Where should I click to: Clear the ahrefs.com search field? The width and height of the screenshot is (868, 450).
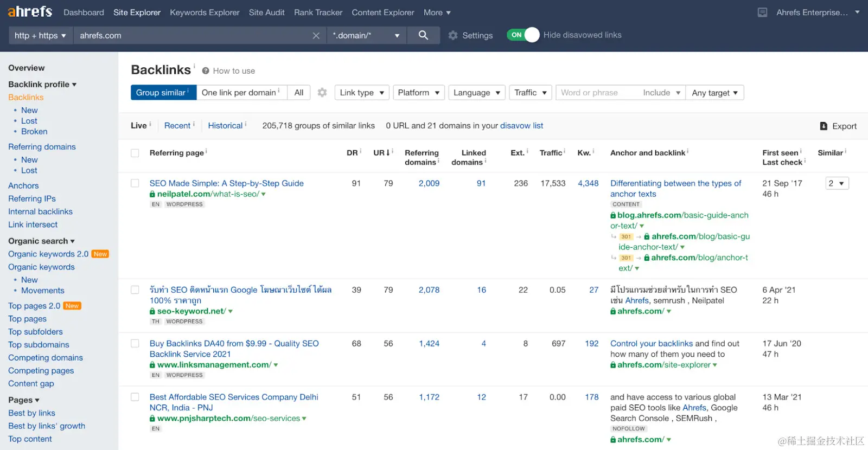tap(316, 36)
